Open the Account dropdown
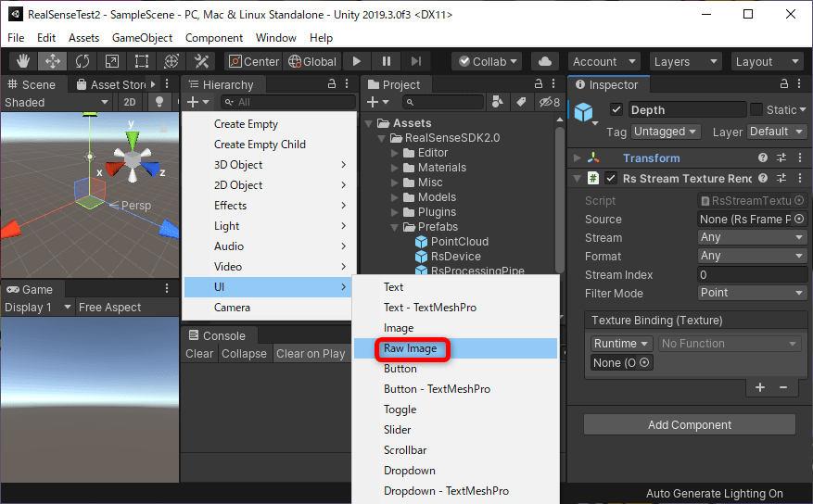 click(604, 62)
